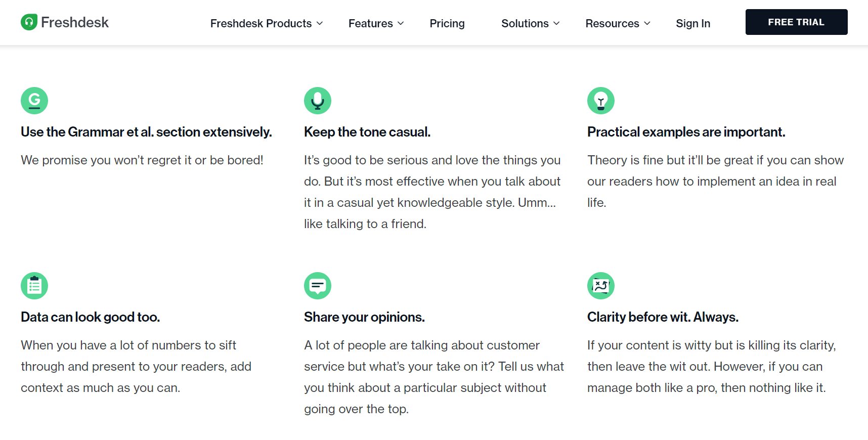
Task: Click the strategy map icon above 'Clarity before wit'
Action: click(x=600, y=285)
